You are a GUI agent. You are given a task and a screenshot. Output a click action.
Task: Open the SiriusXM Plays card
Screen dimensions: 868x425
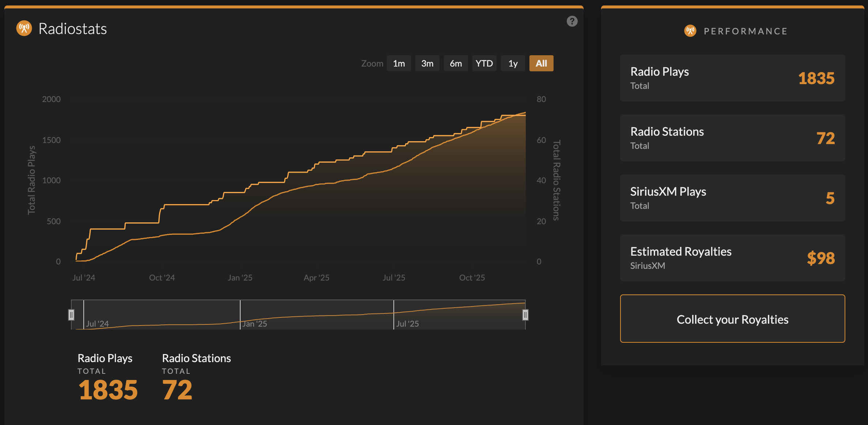[732, 198]
